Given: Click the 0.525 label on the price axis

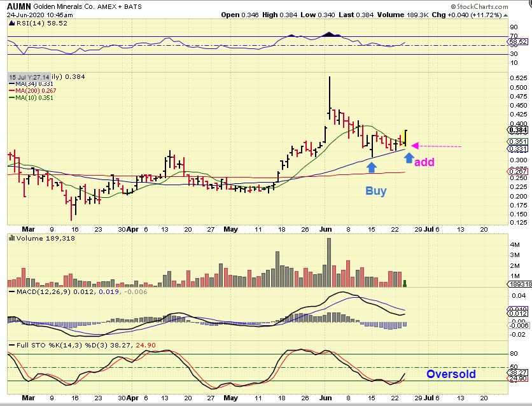Looking at the screenshot, I should coord(518,78).
